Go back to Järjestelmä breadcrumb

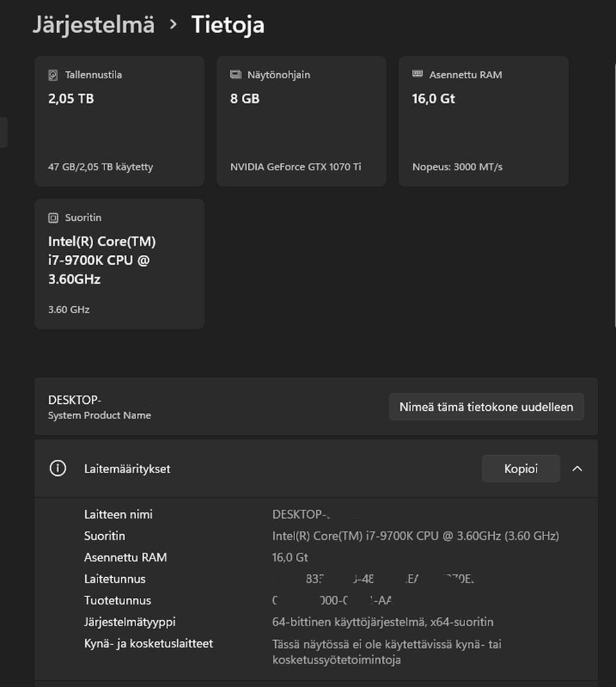[x=94, y=25]
